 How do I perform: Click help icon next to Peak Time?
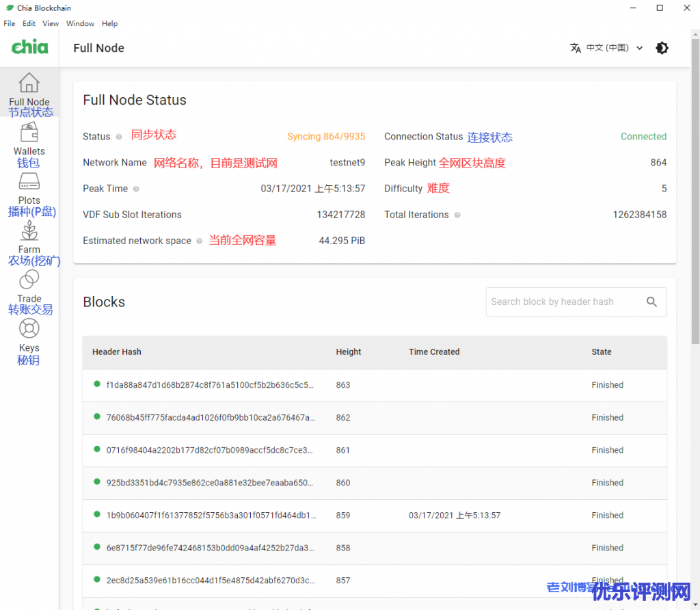pyautogui.click(x=136, y=189)
